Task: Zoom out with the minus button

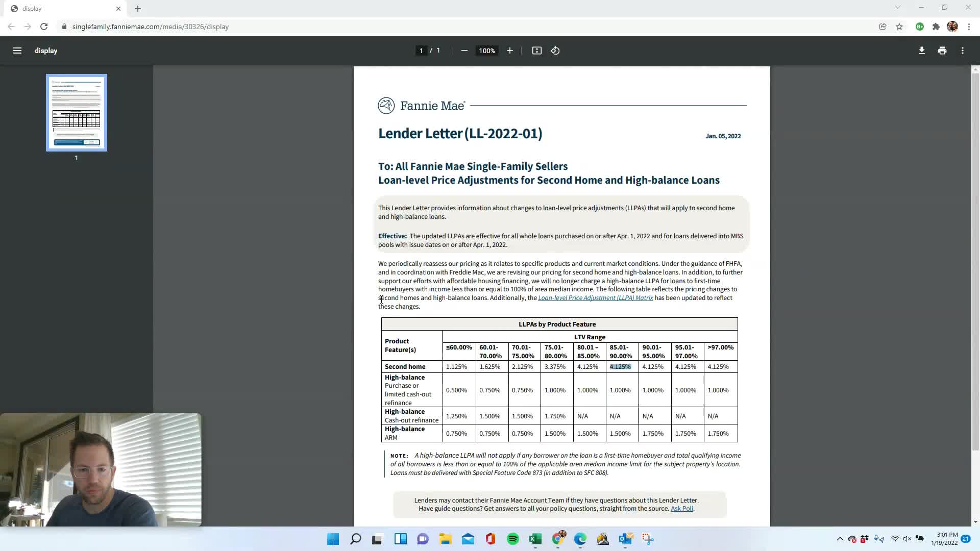Action: [x=464, y=51]
